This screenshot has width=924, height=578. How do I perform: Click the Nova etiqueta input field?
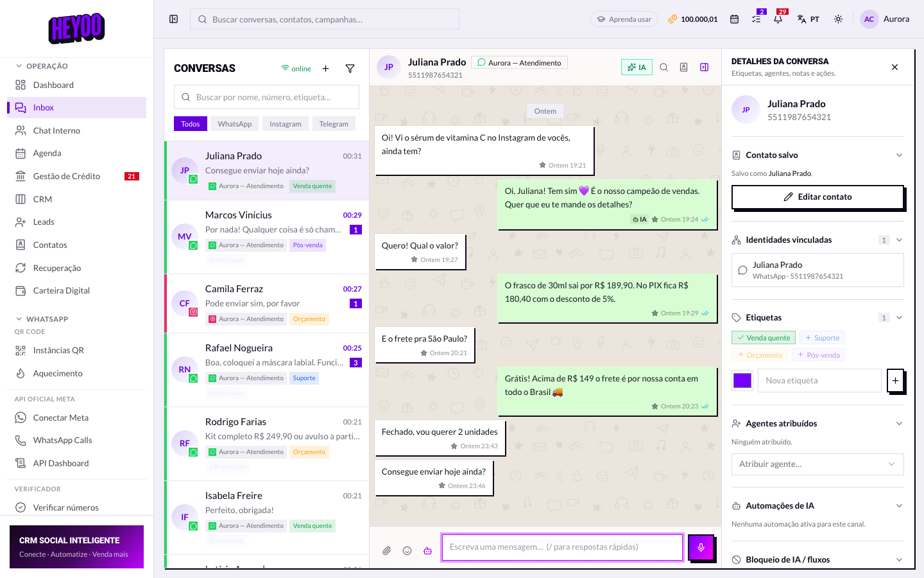click(819, 380)
